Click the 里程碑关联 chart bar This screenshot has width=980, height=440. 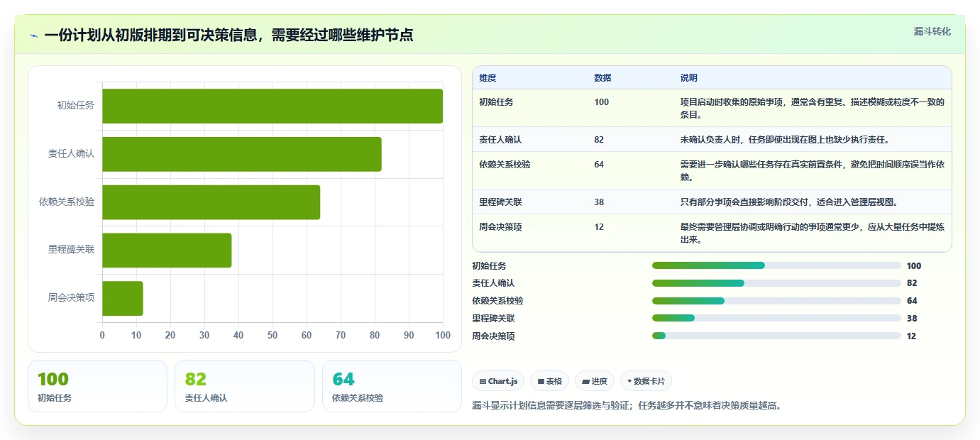167,251
